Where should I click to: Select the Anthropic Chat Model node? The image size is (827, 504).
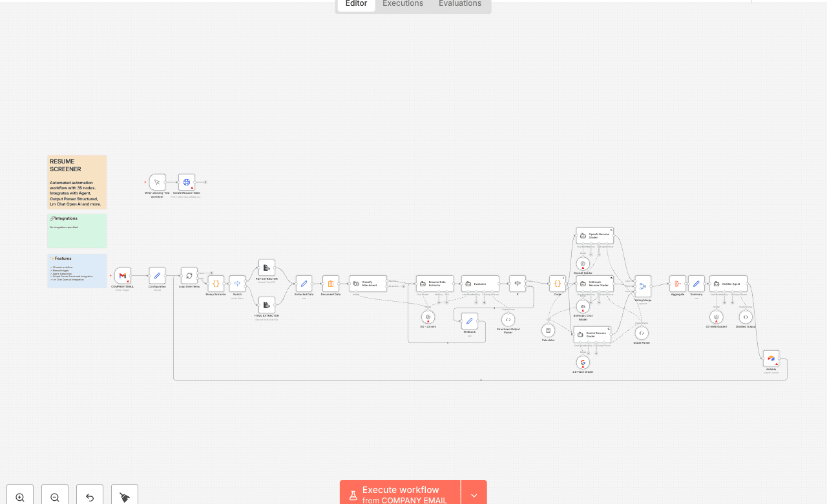pyautogui.click(x=583, y=306)
